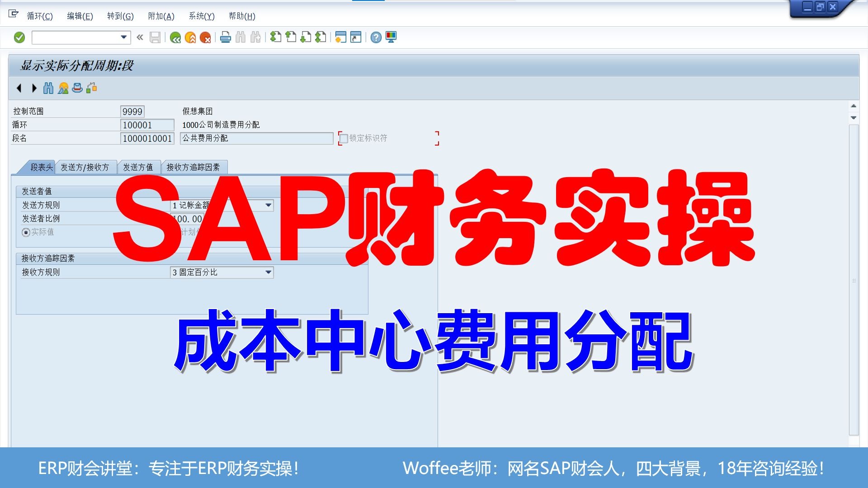This screenshot has height=488, width=868.
Task: Select the 实际值 radio button
Action: coord(26,232)
